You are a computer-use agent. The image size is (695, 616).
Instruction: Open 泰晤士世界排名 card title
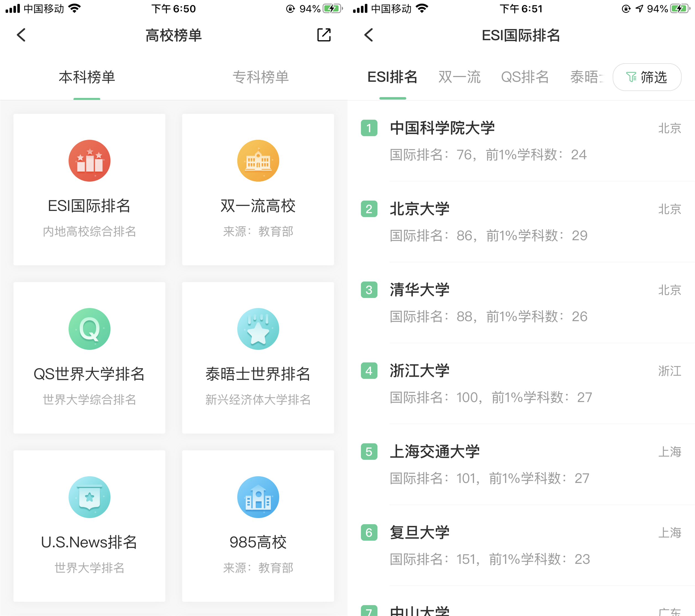pyautogui.click(x=258, y=374)
